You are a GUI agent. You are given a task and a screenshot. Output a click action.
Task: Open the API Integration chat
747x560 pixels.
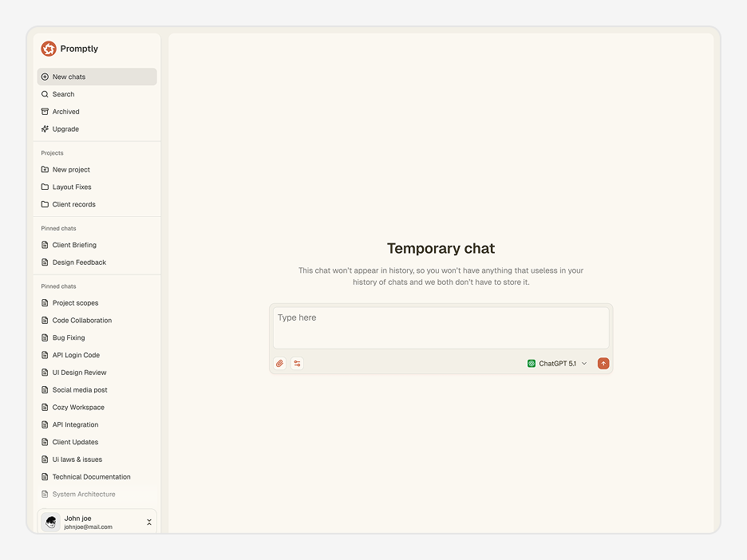tap(97, 424)
